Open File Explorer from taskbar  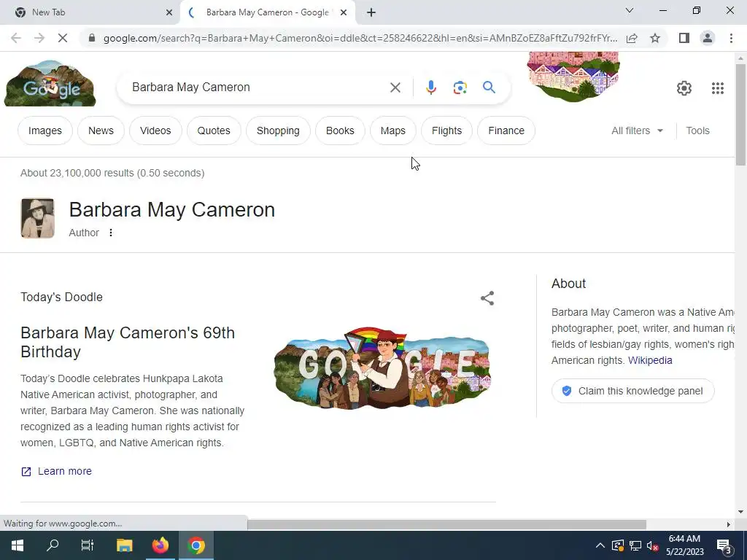point(124,545)
